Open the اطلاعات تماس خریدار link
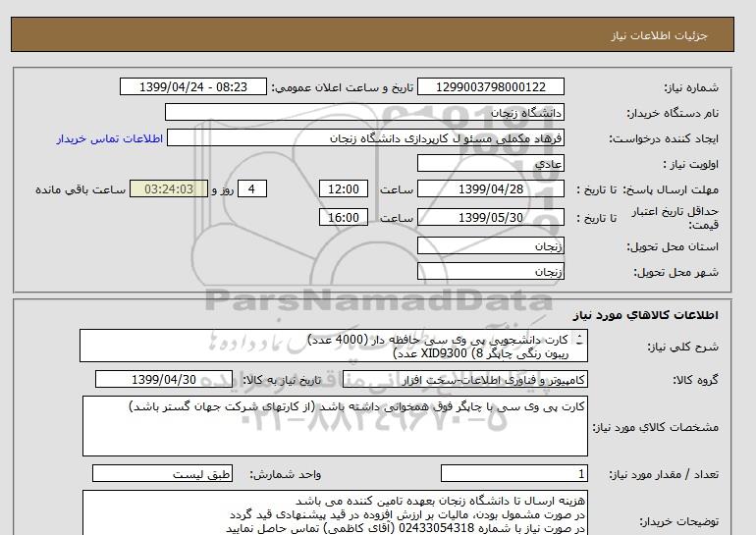 [109, 138]
